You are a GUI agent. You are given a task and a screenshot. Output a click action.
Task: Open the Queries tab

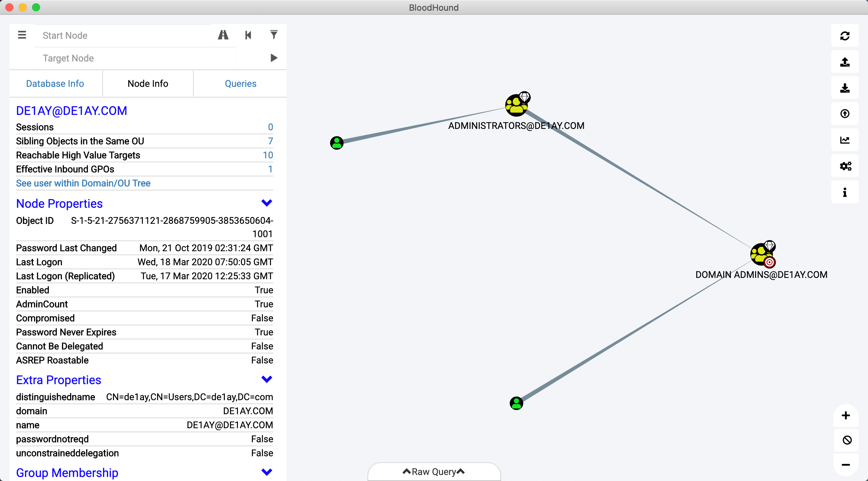tap(240, 84)
